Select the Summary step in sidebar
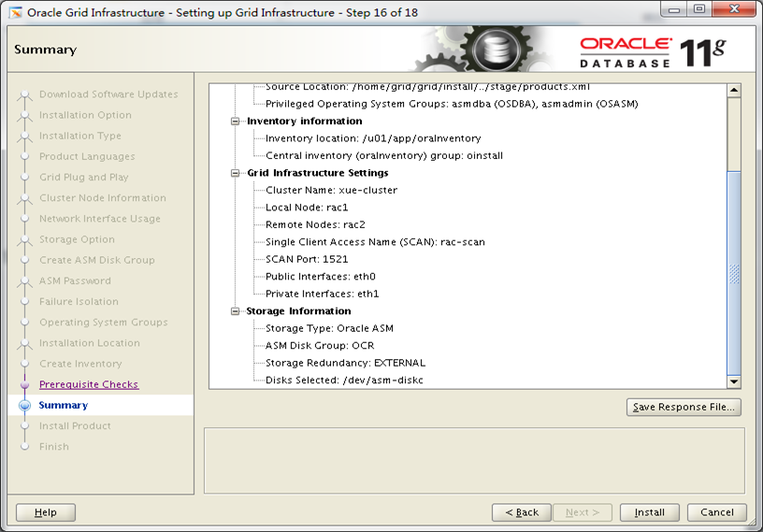This screenshot has width=763, height=532. click(64, 405)
